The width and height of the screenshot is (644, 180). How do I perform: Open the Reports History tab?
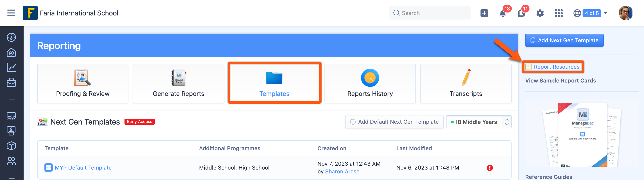[x=370, y=83]
